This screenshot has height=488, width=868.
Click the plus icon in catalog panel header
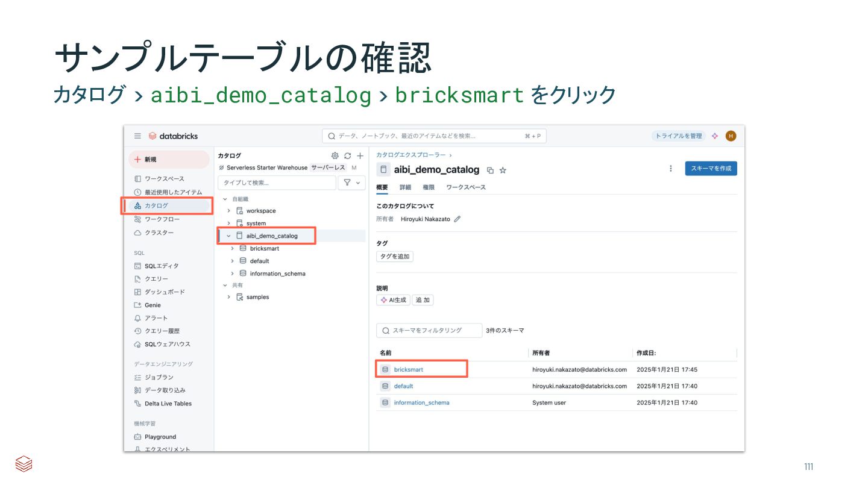point(360,155)
